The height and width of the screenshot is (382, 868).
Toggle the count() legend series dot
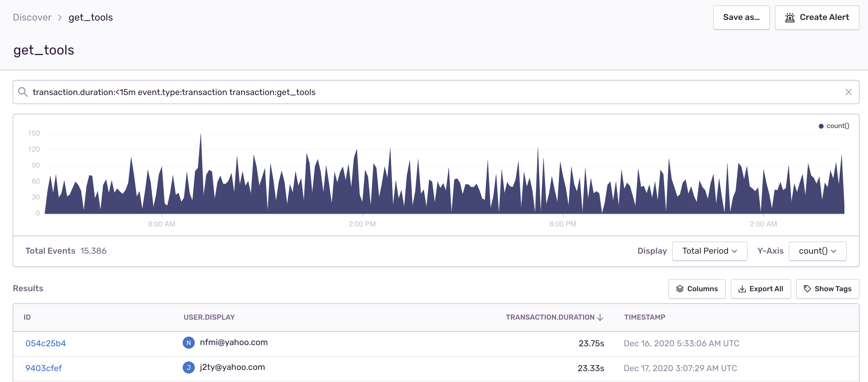pyautogui.click(x=821, y=126)
